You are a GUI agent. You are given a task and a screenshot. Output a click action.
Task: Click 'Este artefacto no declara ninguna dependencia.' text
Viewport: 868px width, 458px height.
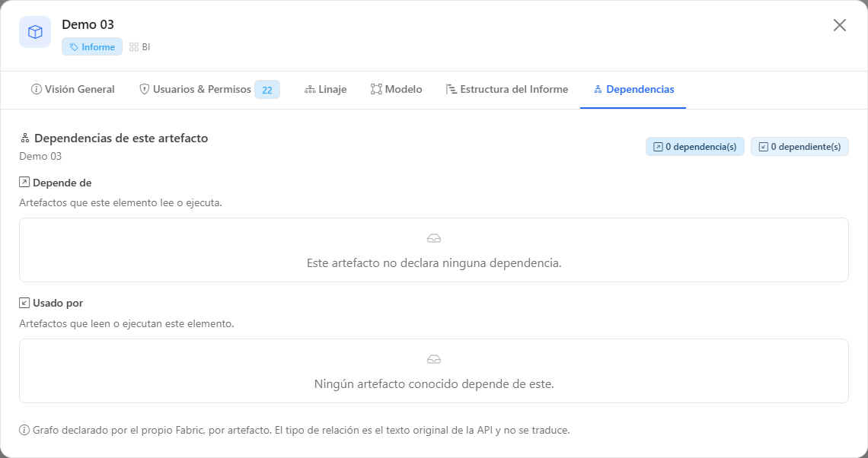pyautogui.click(x=434, y=262)
